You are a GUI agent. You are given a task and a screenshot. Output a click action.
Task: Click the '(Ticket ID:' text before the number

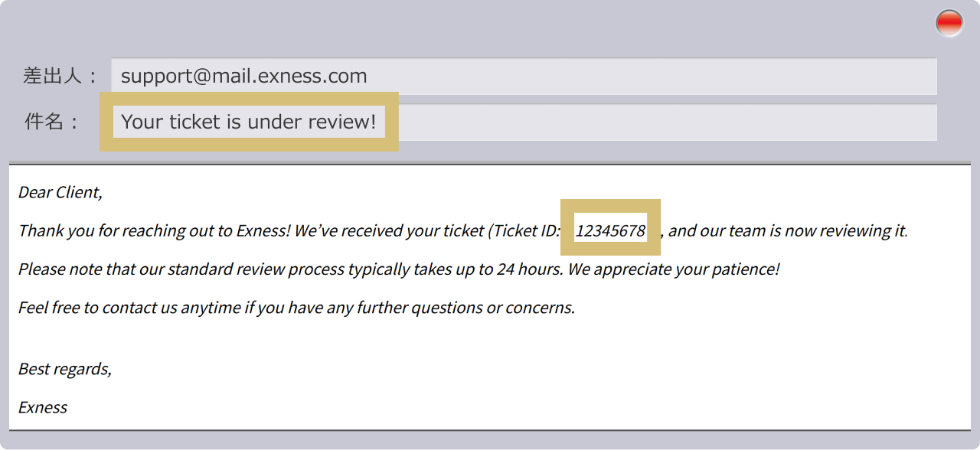click(524, 230)
